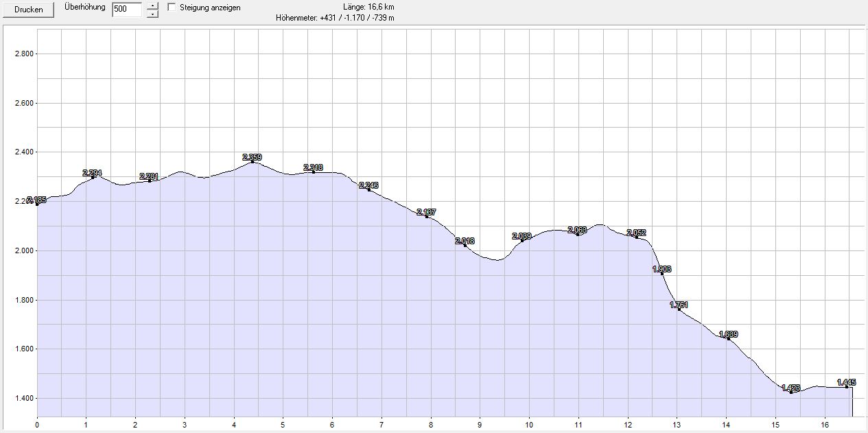Viewport: 868px width, 433px height.
Task: Select the 1.761 elevation waypoint marker
Action: 679,309
